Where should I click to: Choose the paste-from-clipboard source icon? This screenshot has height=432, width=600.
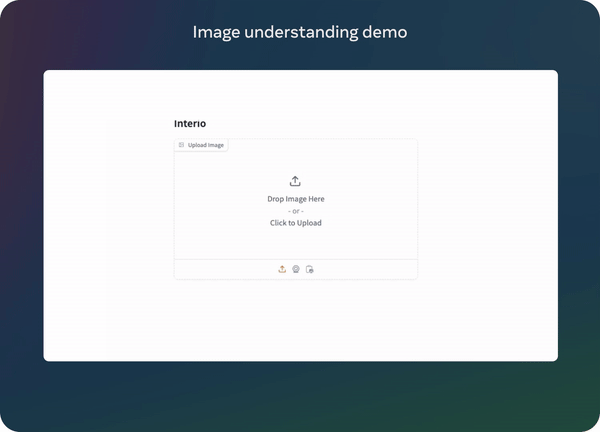310,269
